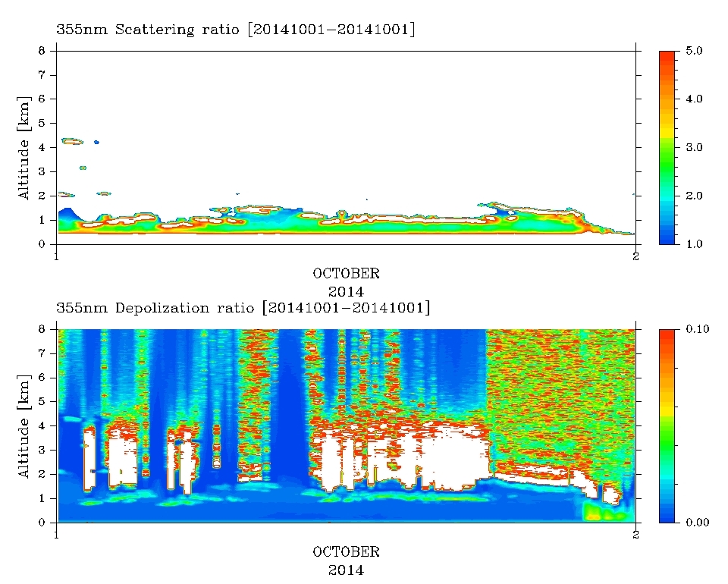This screenshot has width=728, height=584.
Task: Click "2014" below the depolarization plot's OCTOBER label
Action: (x=346, y=570)
